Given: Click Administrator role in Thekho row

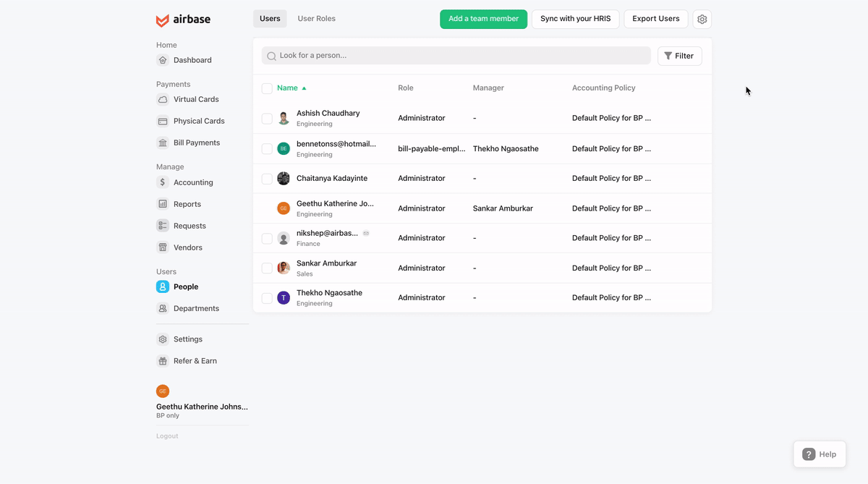Looking at the screenshot, I should [422, 298].
